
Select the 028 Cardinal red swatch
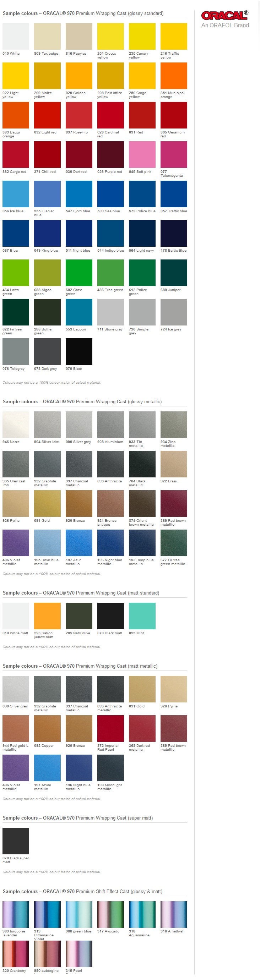[x=110, y=115]
